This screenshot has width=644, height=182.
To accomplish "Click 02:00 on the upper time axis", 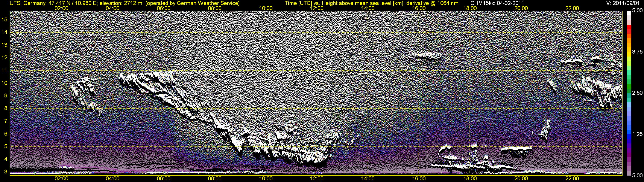I will click(61, 8).
